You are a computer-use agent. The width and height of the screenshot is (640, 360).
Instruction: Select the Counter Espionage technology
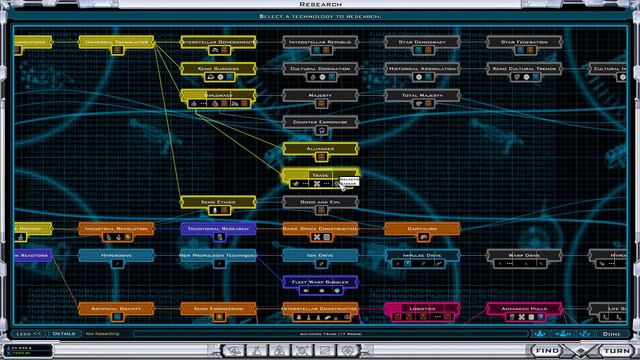[x=320, y=122]
